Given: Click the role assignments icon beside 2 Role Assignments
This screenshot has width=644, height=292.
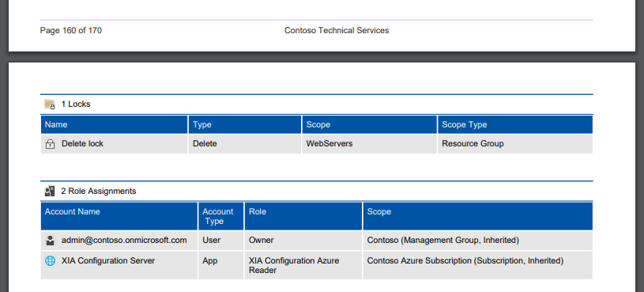Looking at the screenshot, I should [50, 192].
